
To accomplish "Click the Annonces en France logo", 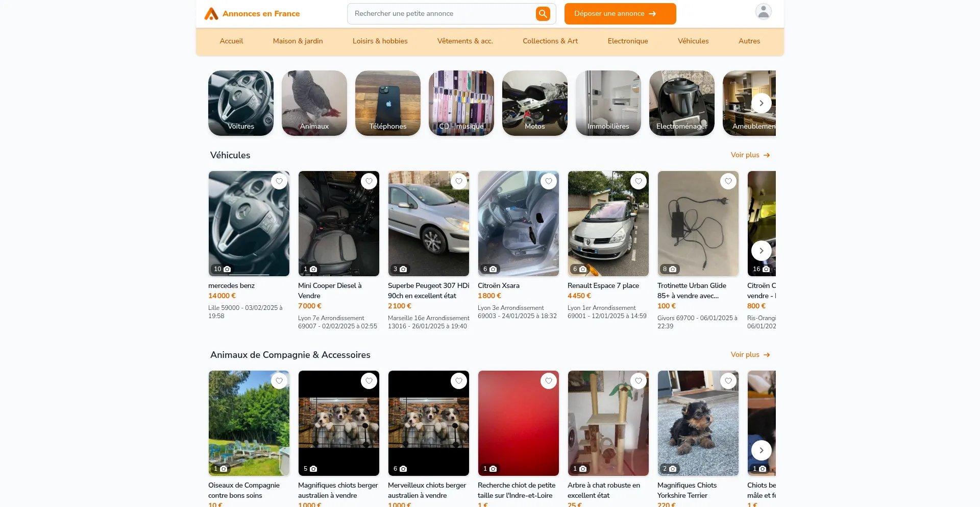I will point(252,14).
